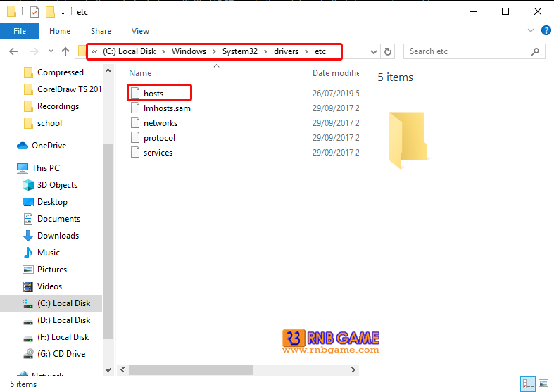Open Customize Quick Access Toolbar dropdown
This screenshot has width=554, height=392.
63,13
